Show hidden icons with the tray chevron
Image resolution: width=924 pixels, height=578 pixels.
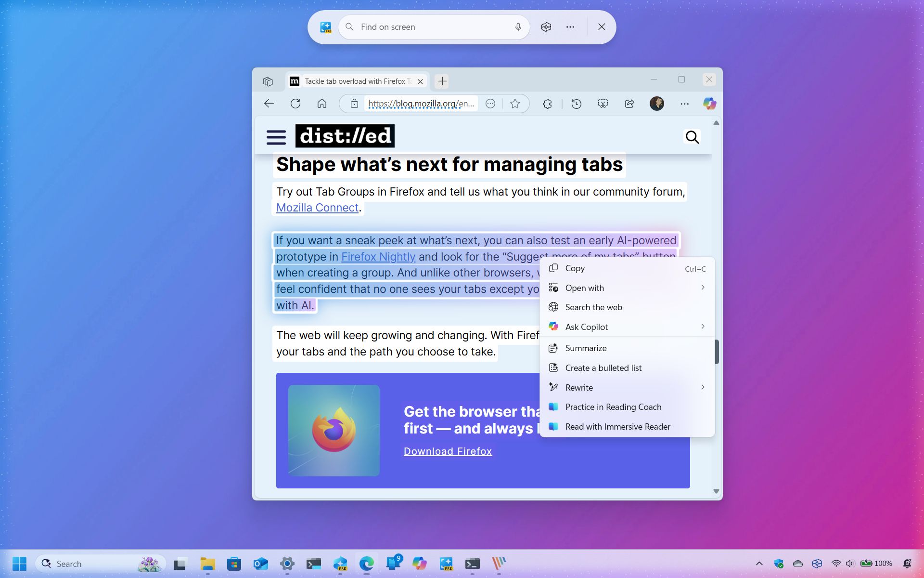point(759,564)
